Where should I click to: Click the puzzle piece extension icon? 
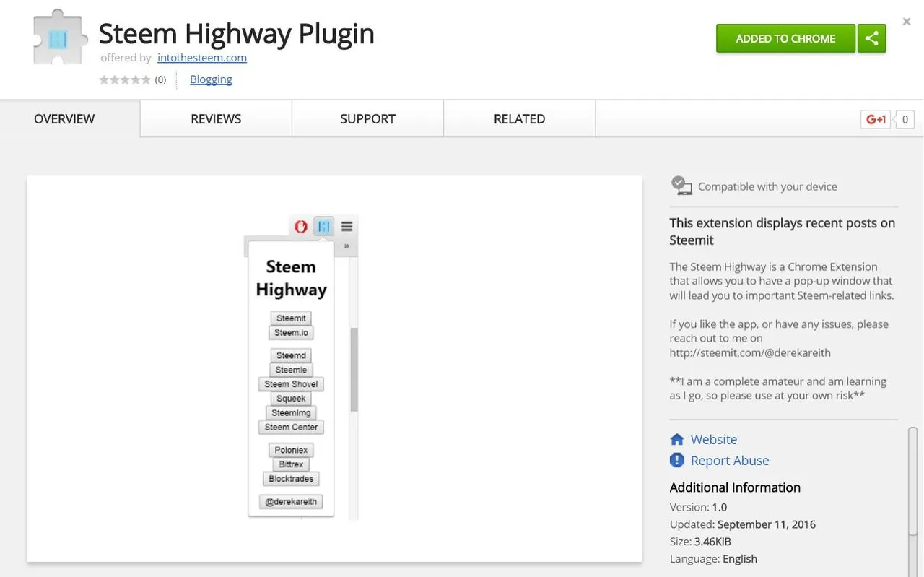point(61,37)
